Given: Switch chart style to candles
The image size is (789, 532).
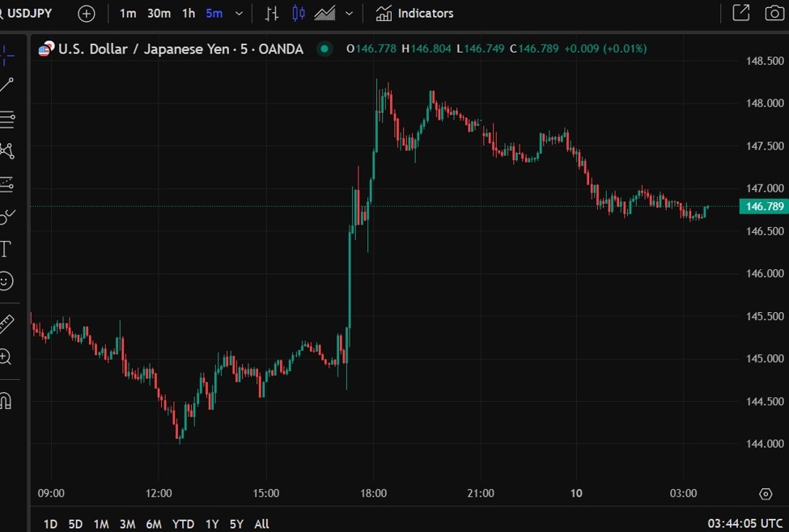Looking at the screenshot, I should pyautogui.click(x=299, y=13).
